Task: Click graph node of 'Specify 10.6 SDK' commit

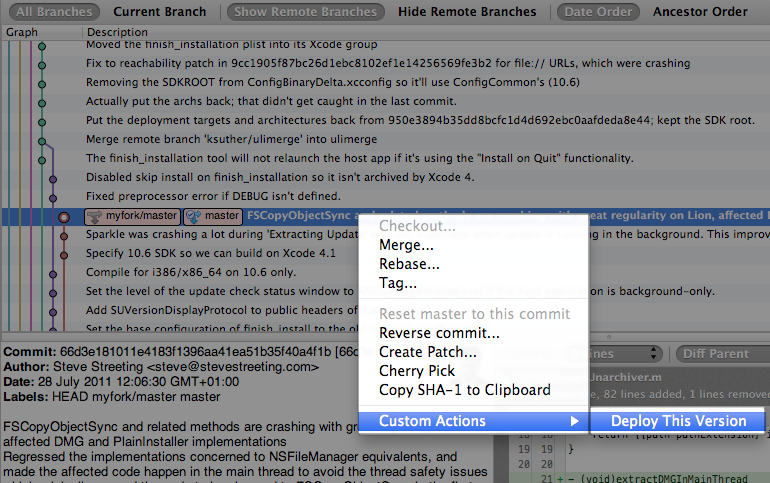Action: coord(63,253)
